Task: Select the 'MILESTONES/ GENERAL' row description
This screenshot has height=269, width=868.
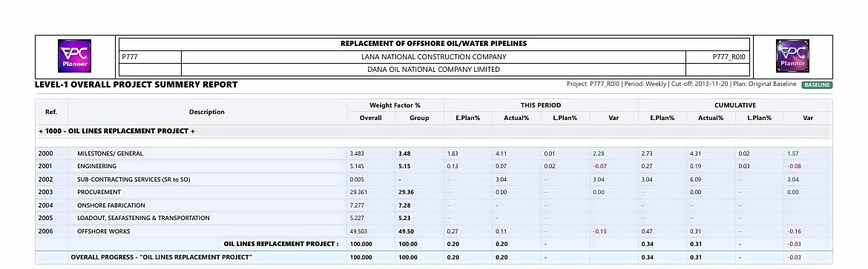Action: (x=110, y=153)
